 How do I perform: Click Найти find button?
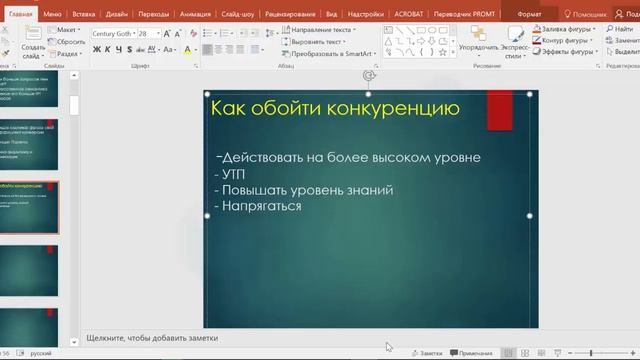(620, 29)
